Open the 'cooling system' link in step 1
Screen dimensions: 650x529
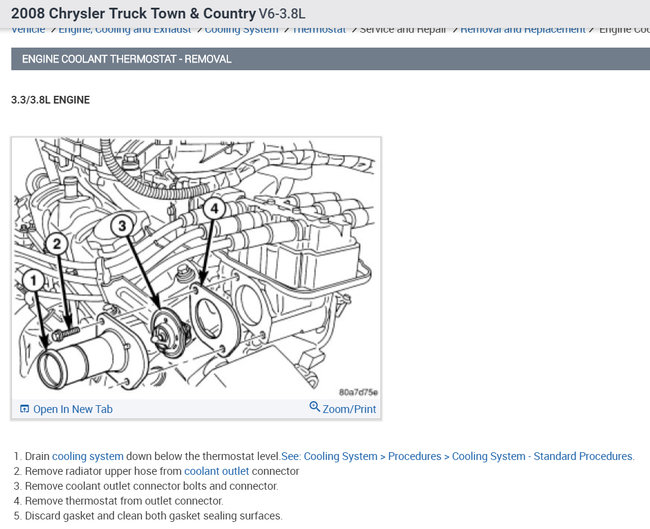[x=88, y=456]
